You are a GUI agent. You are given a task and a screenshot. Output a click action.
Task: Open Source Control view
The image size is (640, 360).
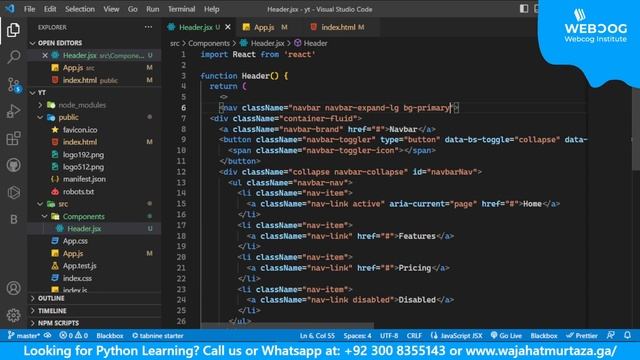13,84
